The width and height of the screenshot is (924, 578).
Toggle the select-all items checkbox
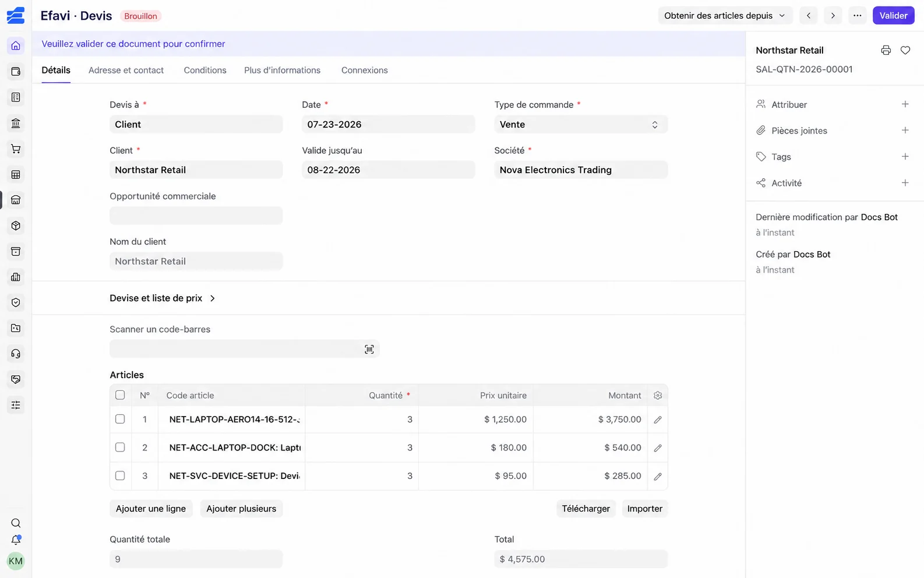[120, 395]
